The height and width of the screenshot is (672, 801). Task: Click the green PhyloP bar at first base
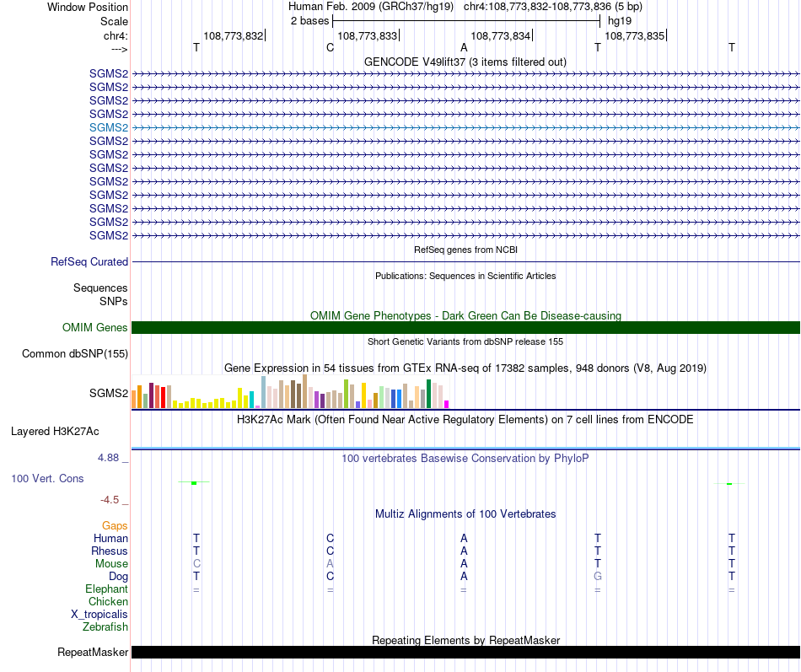(x=194, y=483)
